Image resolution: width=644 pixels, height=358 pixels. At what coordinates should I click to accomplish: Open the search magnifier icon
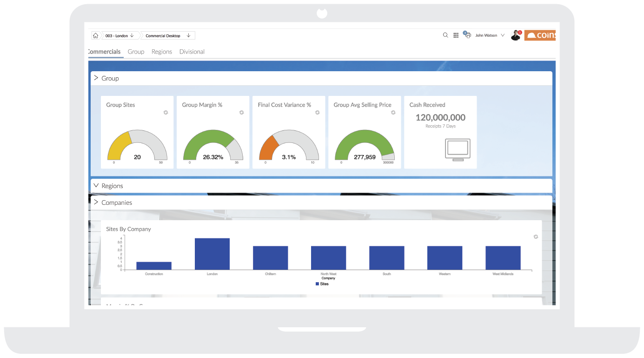445,35
